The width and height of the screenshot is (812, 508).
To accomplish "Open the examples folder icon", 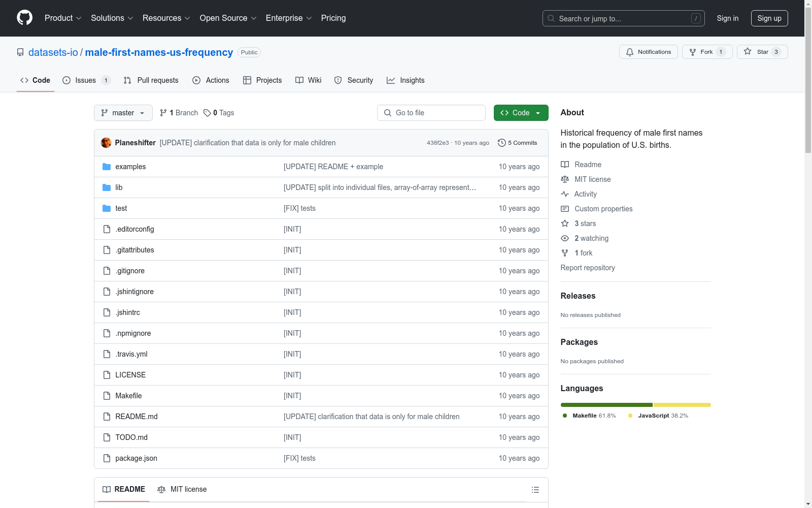I will (x=107, y=167).
